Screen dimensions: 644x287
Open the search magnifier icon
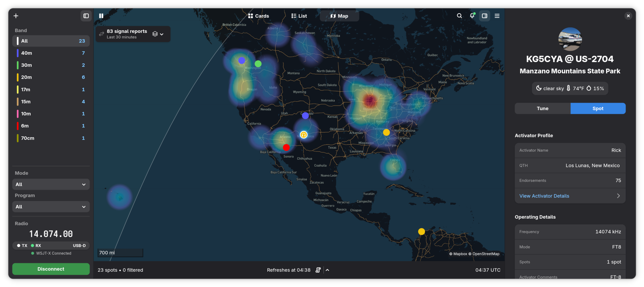pos(459,16)
